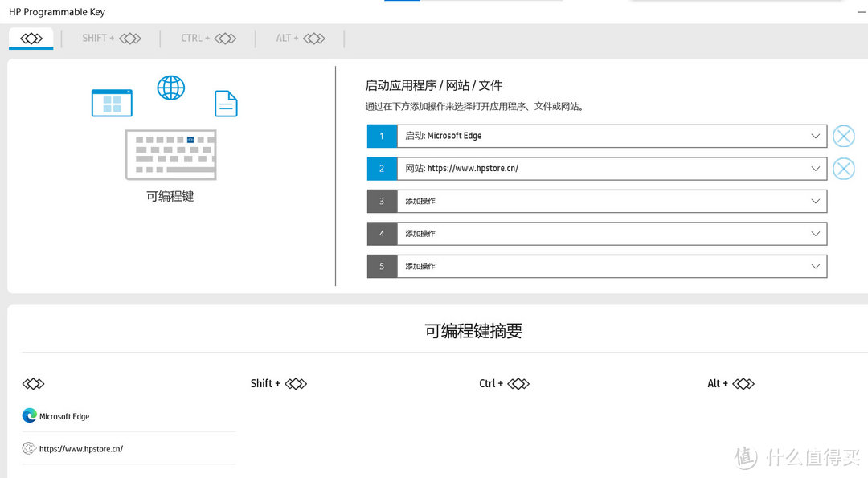The image size is (868, 478).
Task: Click the application window icon
Action: pos(112,103)
